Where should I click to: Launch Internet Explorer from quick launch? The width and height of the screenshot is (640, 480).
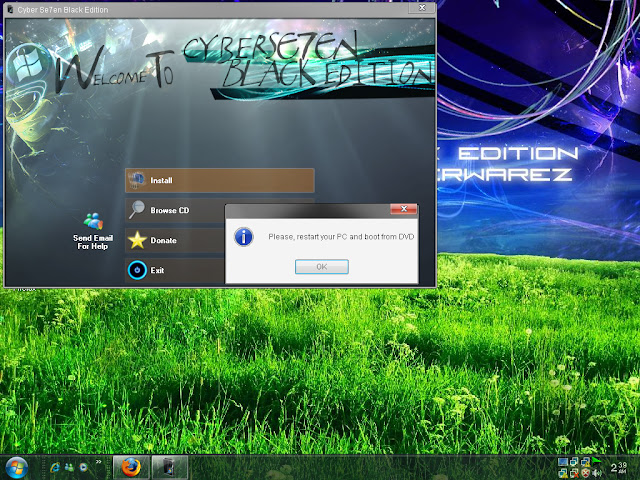55,467
